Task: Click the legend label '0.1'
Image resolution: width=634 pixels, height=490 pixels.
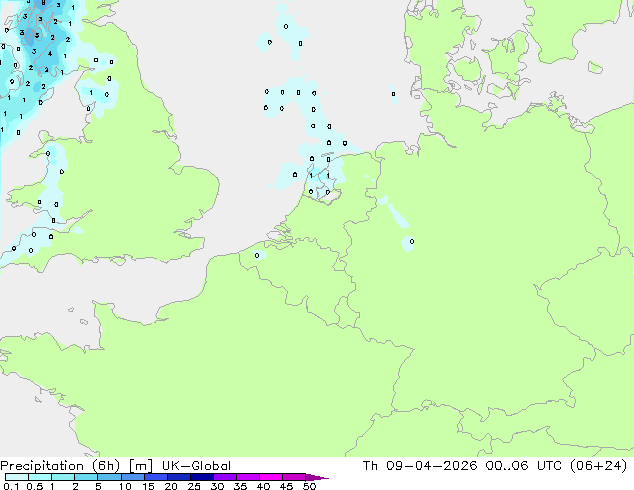Action: pyautogui.click(x=11, y=486)
